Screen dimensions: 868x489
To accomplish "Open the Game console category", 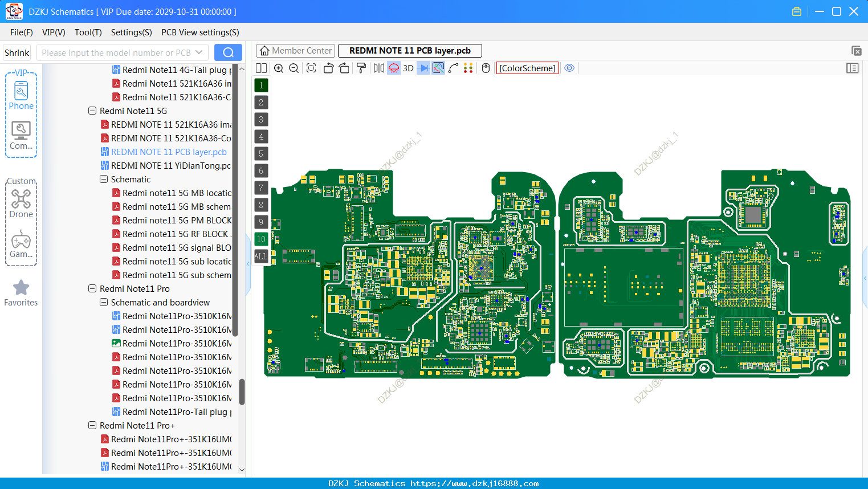I will click(21, 244).
